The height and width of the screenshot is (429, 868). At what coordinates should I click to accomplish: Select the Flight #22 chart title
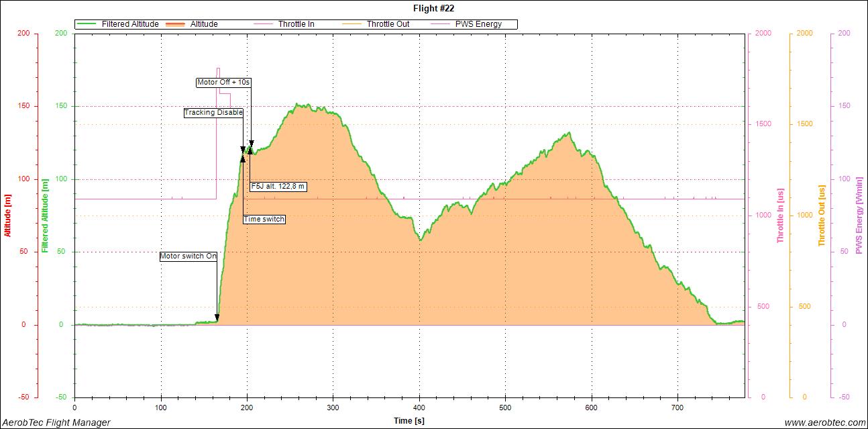[x=434, y=8]
